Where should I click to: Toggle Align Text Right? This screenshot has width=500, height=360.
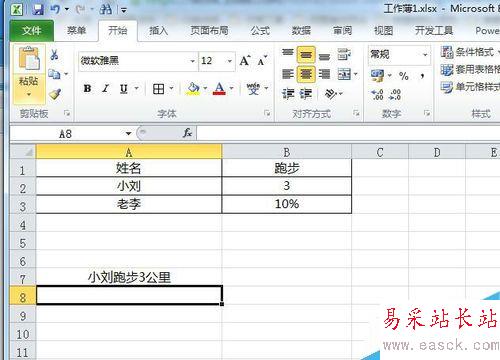[324, 74]
